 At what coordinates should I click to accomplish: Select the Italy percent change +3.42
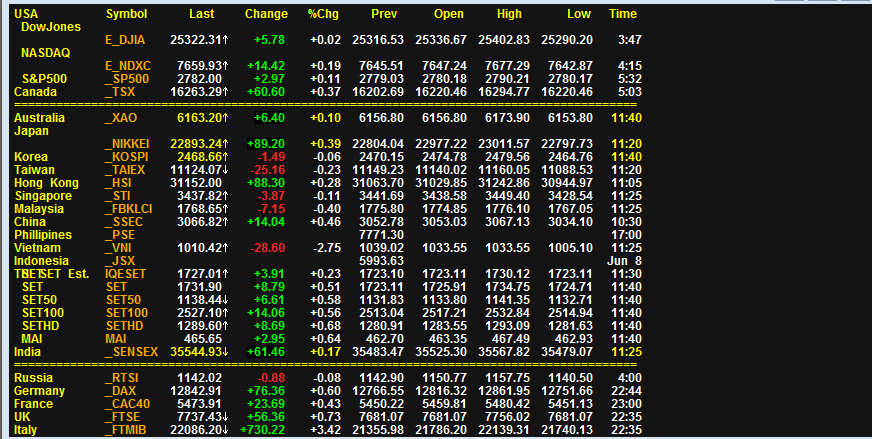pos(325,430)
